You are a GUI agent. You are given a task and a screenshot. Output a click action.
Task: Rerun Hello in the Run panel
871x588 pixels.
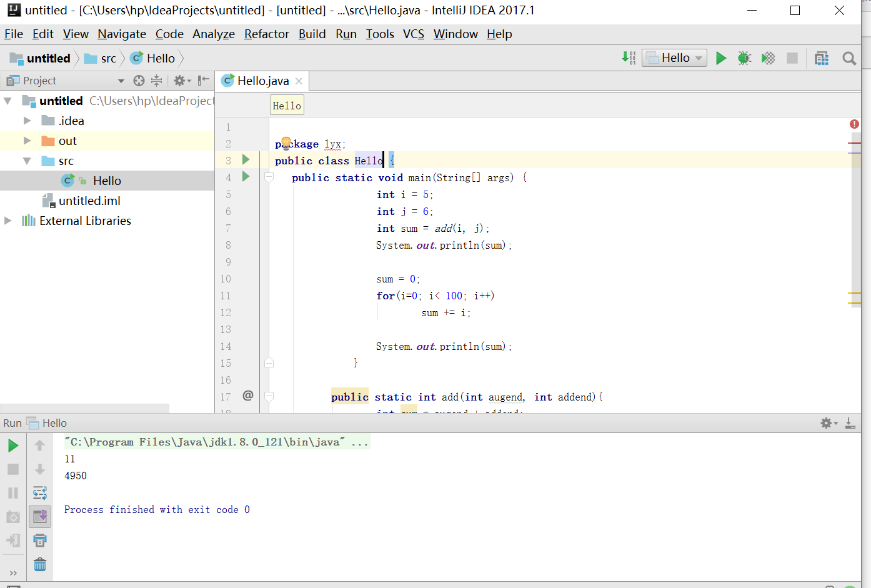13,446
